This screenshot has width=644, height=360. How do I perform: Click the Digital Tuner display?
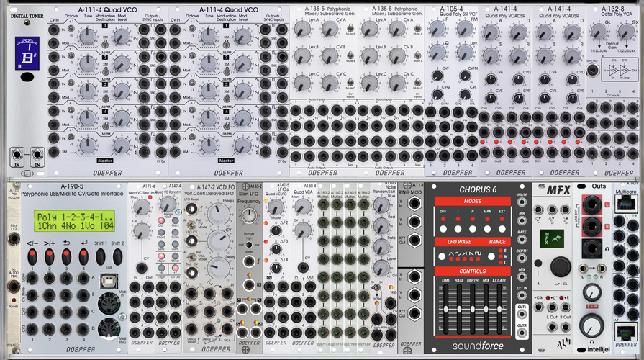(x=27, y=53)
